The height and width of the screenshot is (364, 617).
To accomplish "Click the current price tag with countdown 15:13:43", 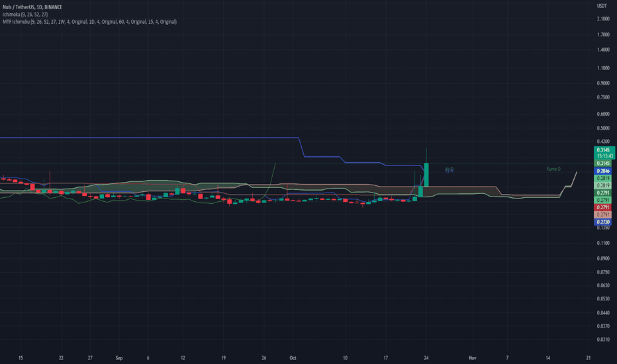I will click(x=604, y=153).
